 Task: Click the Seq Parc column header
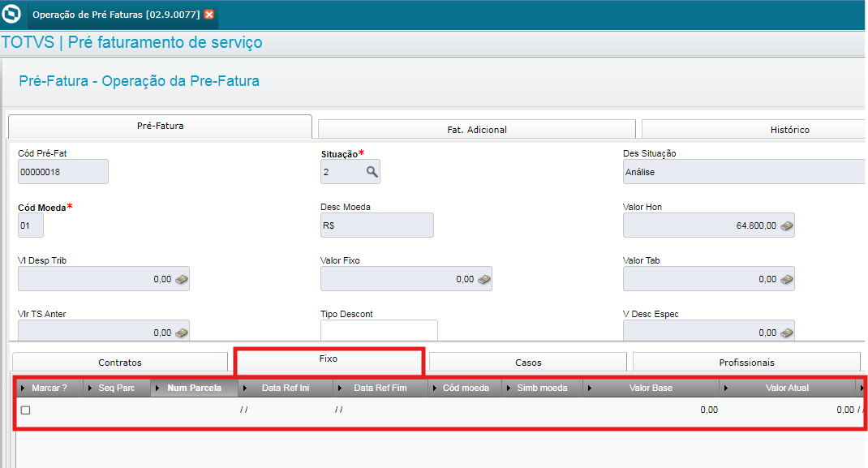(117, 389)
